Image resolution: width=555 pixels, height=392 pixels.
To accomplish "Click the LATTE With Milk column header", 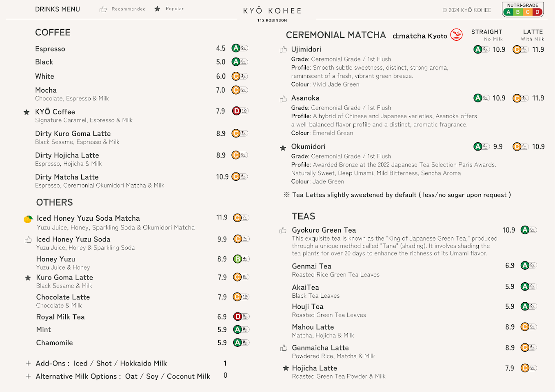I will point(533,35).
